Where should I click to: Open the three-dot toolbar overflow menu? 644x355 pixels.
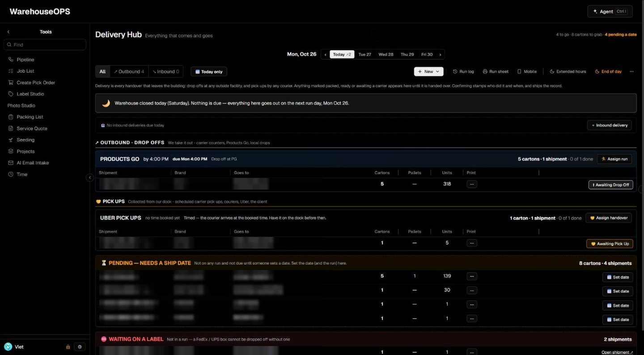click(x=631, y=72)
